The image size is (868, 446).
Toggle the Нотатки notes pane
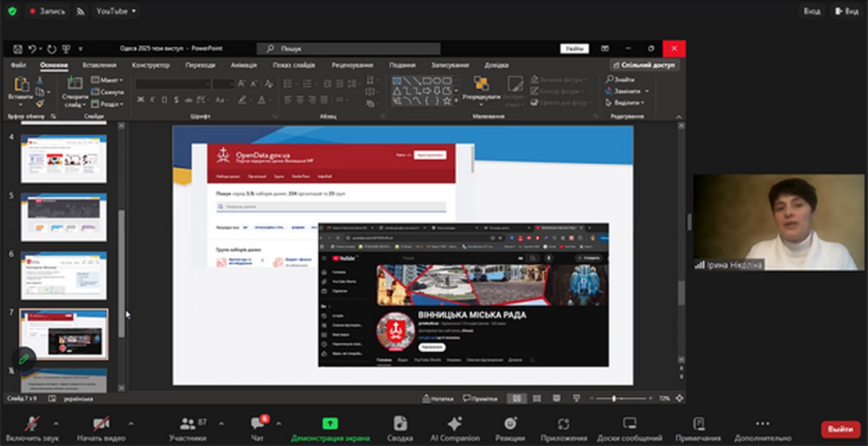tap(438, 399)
